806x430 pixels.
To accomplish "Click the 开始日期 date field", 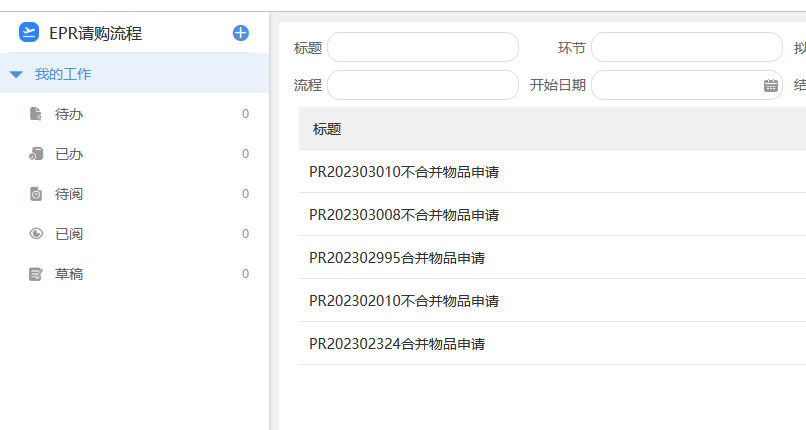I will click(x=675, y=85).
